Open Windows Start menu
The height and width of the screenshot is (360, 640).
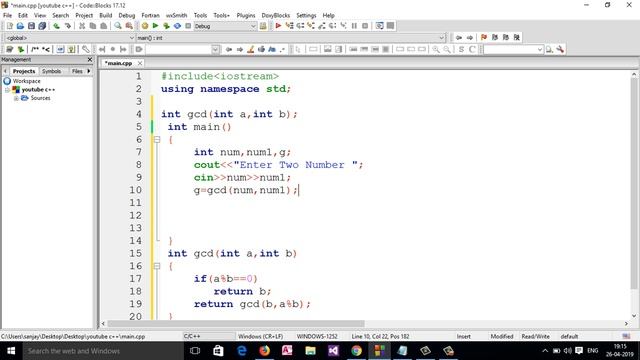[x=11, y=351]
